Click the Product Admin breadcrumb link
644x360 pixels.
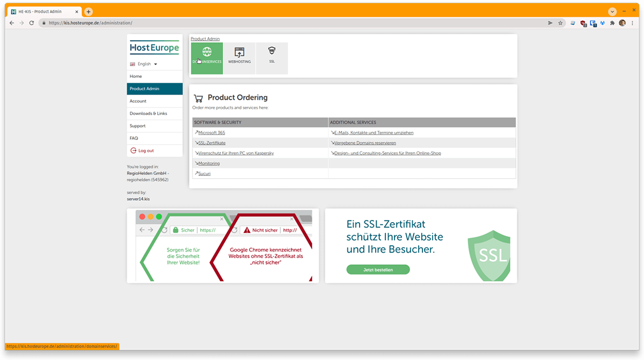pos(205,39)
